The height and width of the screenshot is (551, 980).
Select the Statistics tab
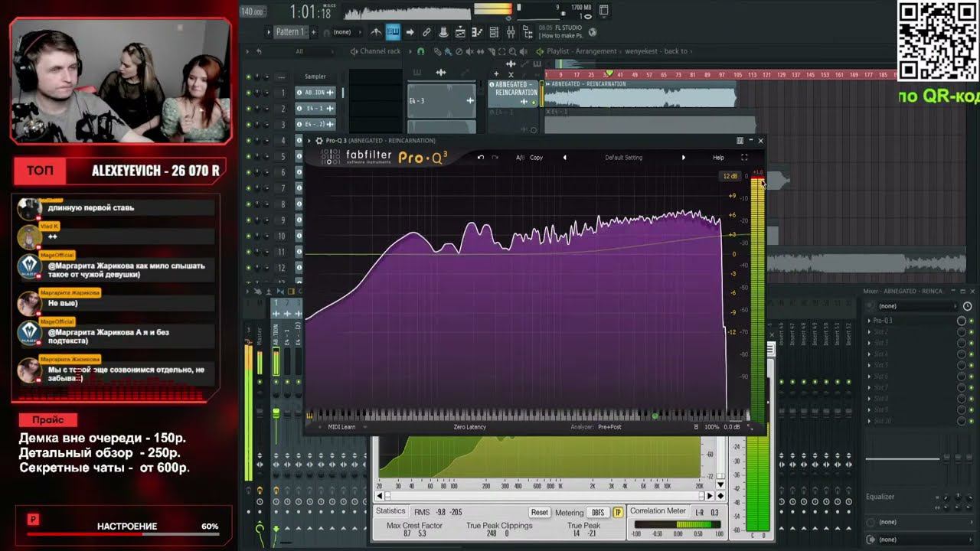(x=390, y=511)
